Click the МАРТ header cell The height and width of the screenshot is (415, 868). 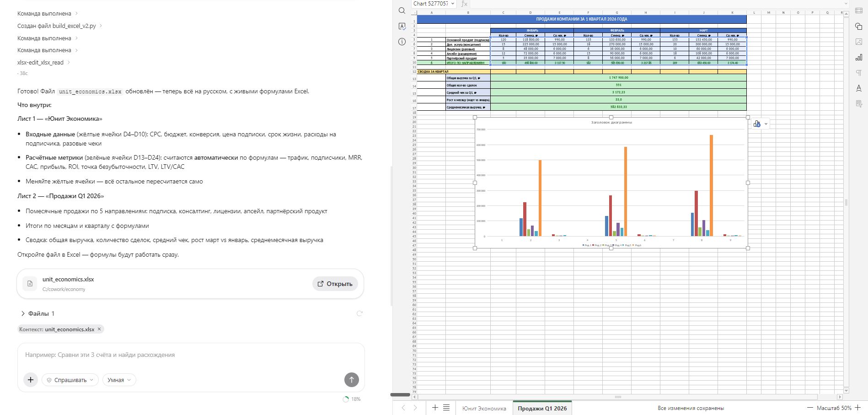[x=703, y=31]
